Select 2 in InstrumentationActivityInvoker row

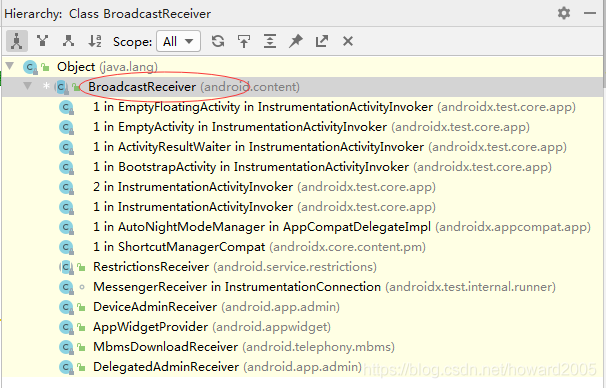click(302, 187)
